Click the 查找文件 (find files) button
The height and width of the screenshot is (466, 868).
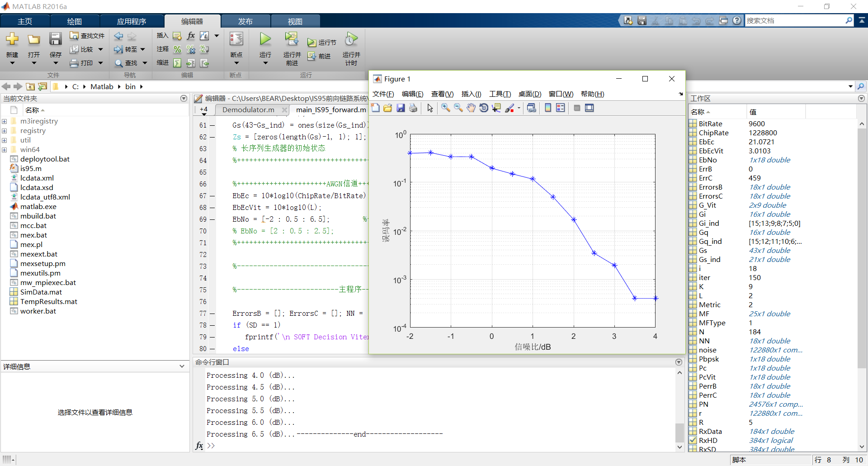tap(87, 36)
